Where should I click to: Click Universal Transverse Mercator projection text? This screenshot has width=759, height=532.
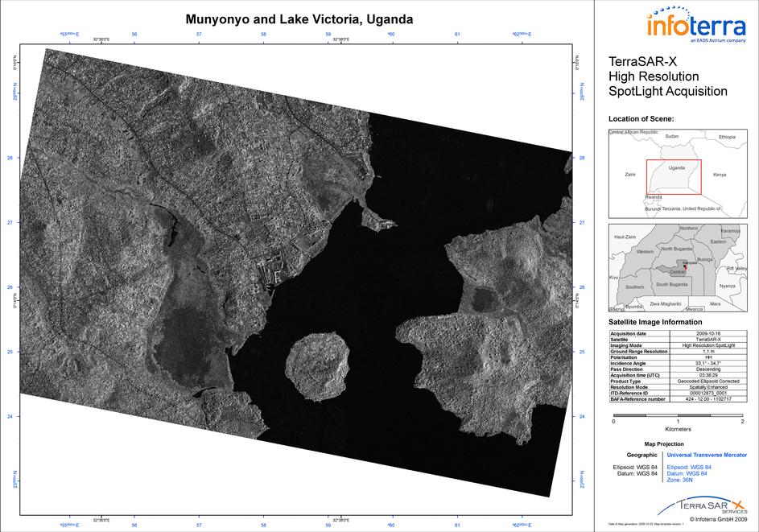point(707,455)
